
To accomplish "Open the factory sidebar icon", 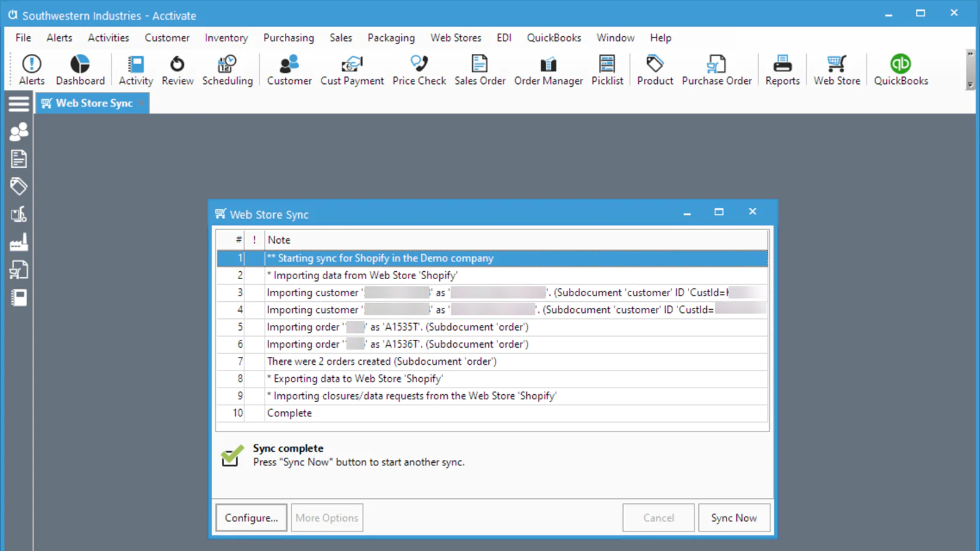I will tap(19, 242).
